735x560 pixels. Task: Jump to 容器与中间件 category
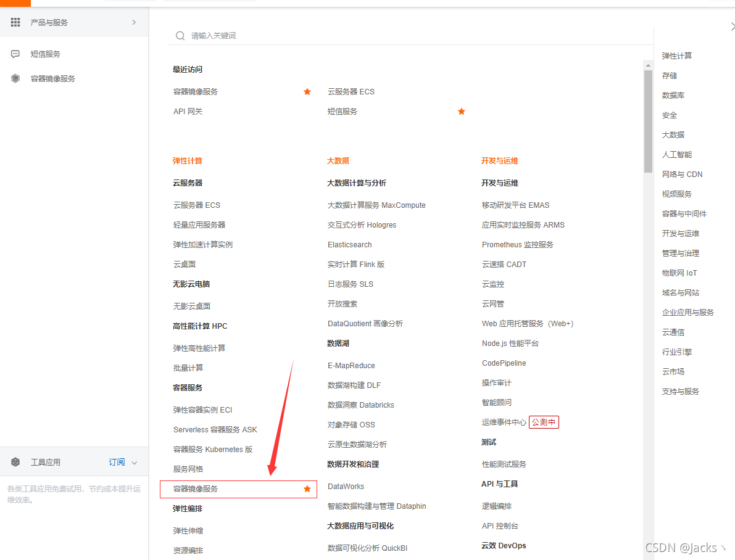point(684,213)
